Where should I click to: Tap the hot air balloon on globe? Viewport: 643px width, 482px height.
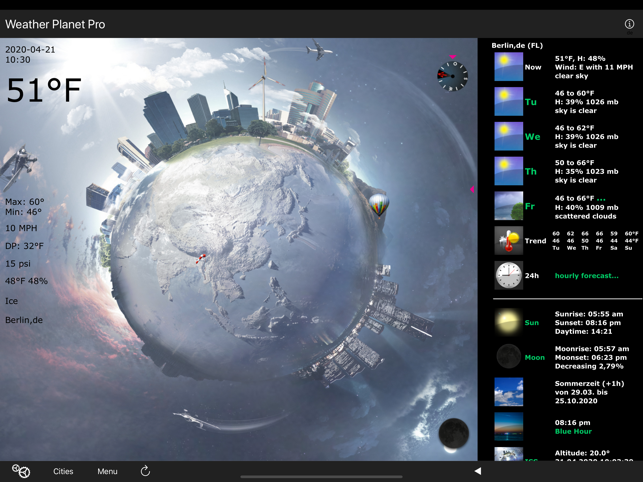(379, 206)
